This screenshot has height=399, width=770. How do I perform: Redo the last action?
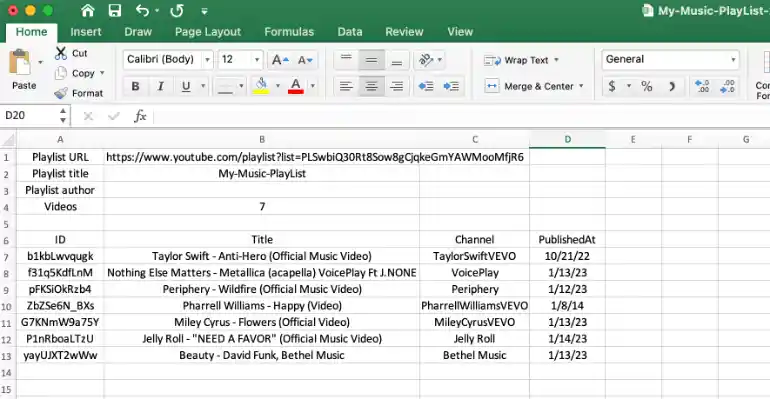(x=177, y=10)
